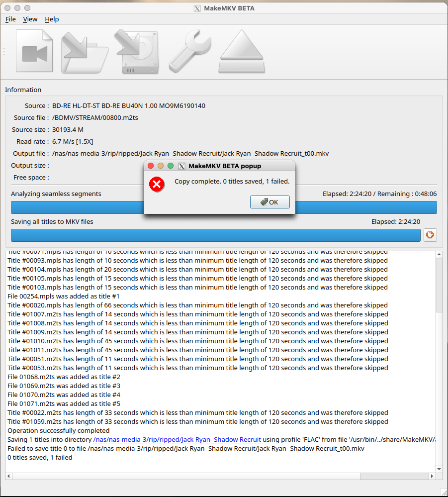Click the Saving all titles progress bar
The height and width of the screenshot is (497, 448).
point(215,235)
